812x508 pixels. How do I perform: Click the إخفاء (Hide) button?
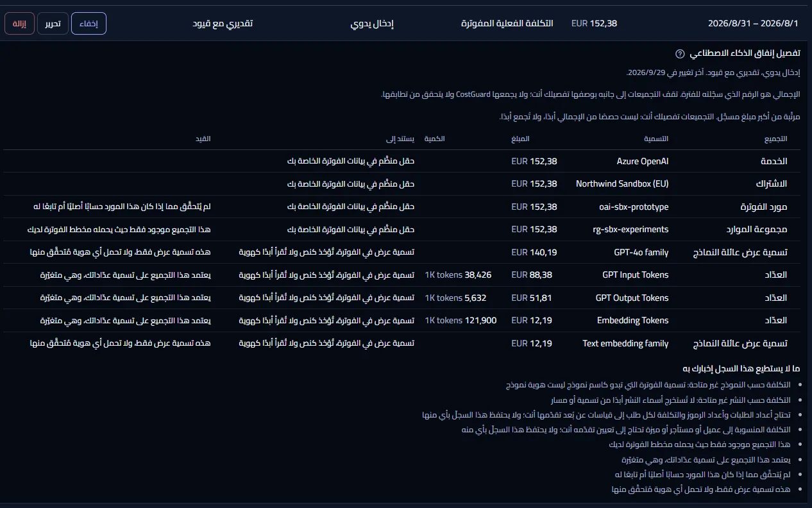(89, 24)
